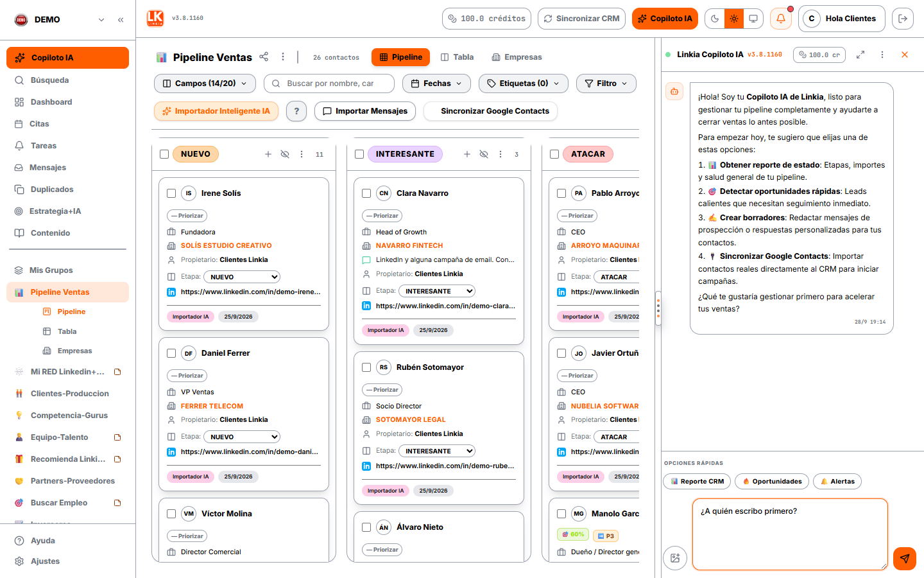Open the INTERESANTE column options menu

click(501, 154)
